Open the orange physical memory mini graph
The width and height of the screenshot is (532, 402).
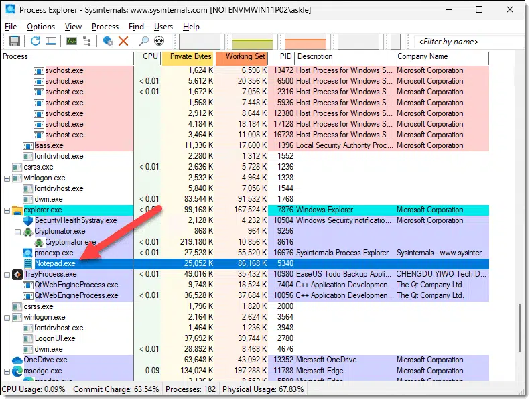pos(306,42)
